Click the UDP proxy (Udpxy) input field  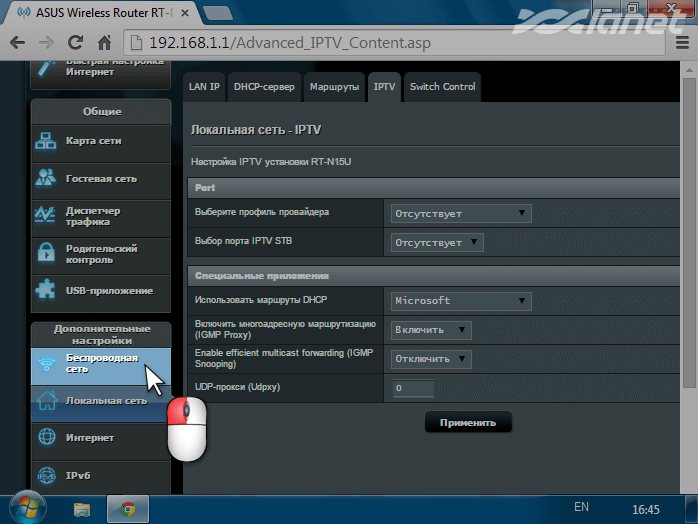pos(413,388)
